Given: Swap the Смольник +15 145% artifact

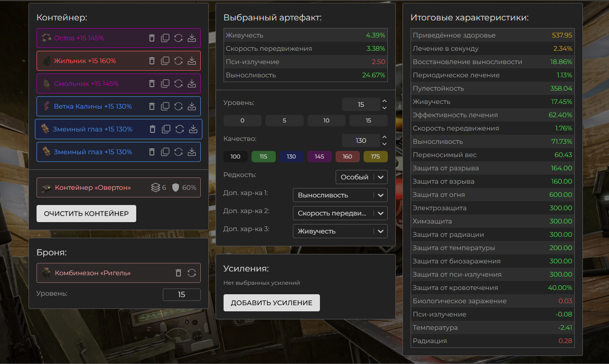Looking at the screenshot, I should [x=178, y=84].
